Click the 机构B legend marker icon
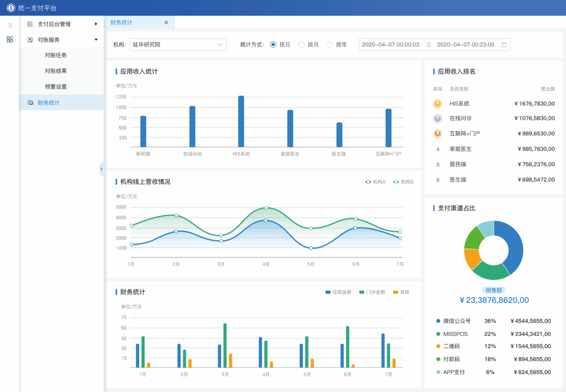 click(396, 182)
